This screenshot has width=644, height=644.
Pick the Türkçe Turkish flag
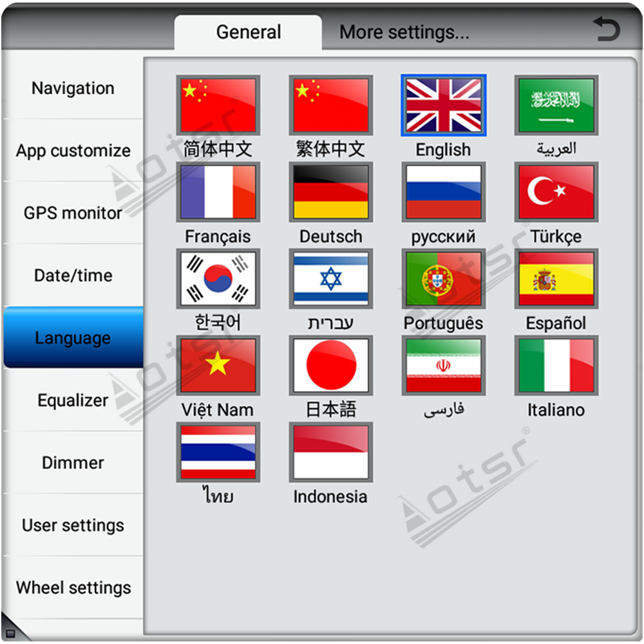(556, 192)
